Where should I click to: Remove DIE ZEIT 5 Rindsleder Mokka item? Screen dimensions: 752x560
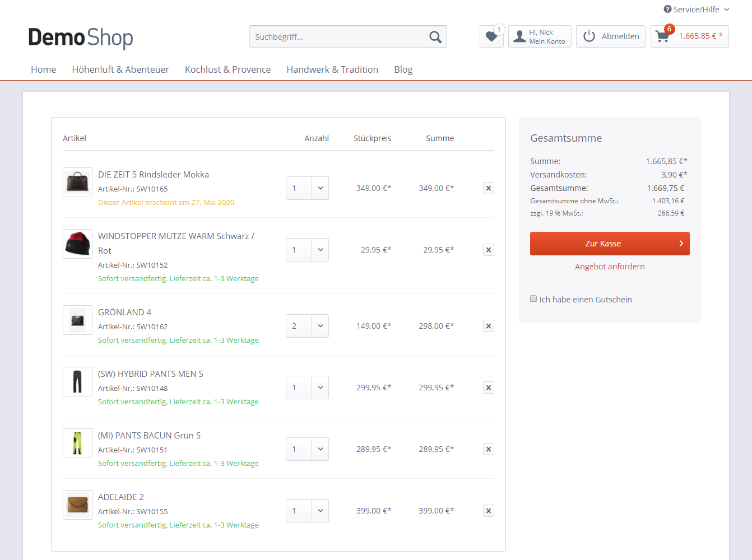489,188
